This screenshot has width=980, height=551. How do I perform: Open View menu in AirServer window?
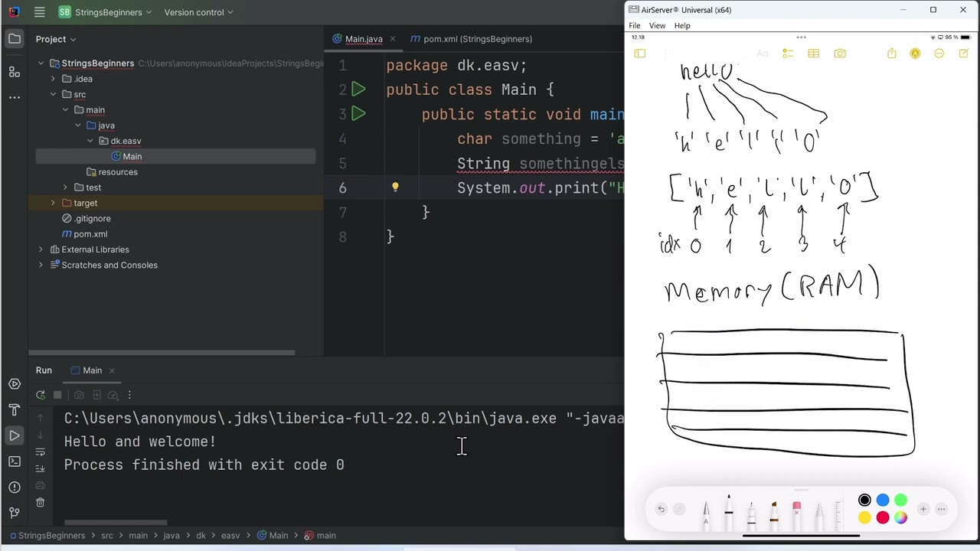tap(657, 26)
